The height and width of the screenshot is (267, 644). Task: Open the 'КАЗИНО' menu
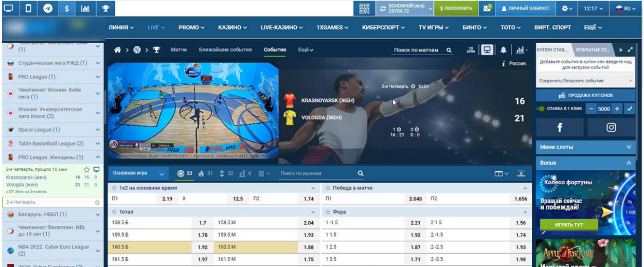(x=232, y=27)
